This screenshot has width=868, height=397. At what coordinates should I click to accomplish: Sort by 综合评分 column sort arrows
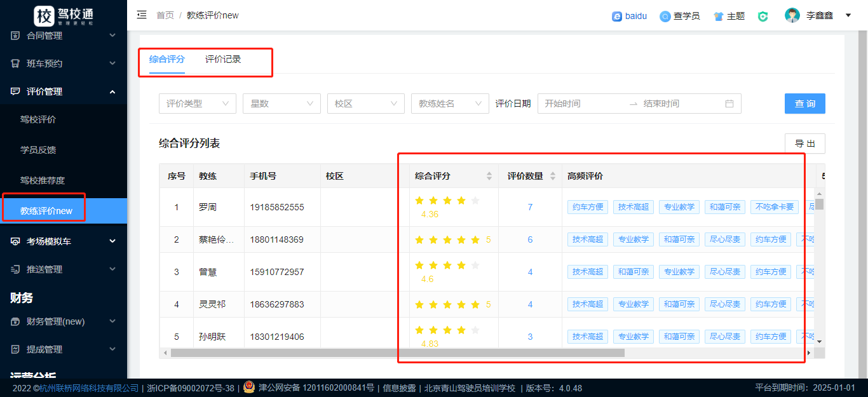[489, 176]
